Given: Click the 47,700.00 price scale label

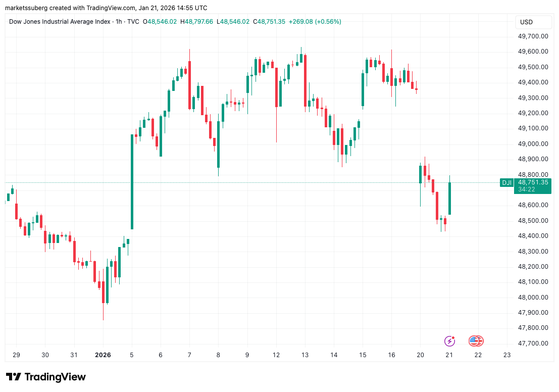Looking at the screenshot, I should [533, 343].
